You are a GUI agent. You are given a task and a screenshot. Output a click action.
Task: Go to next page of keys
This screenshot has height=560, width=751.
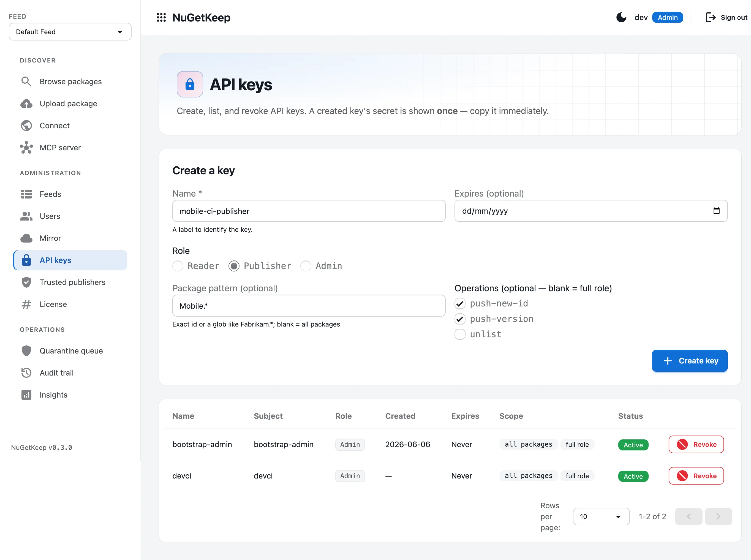click(718, 516)
